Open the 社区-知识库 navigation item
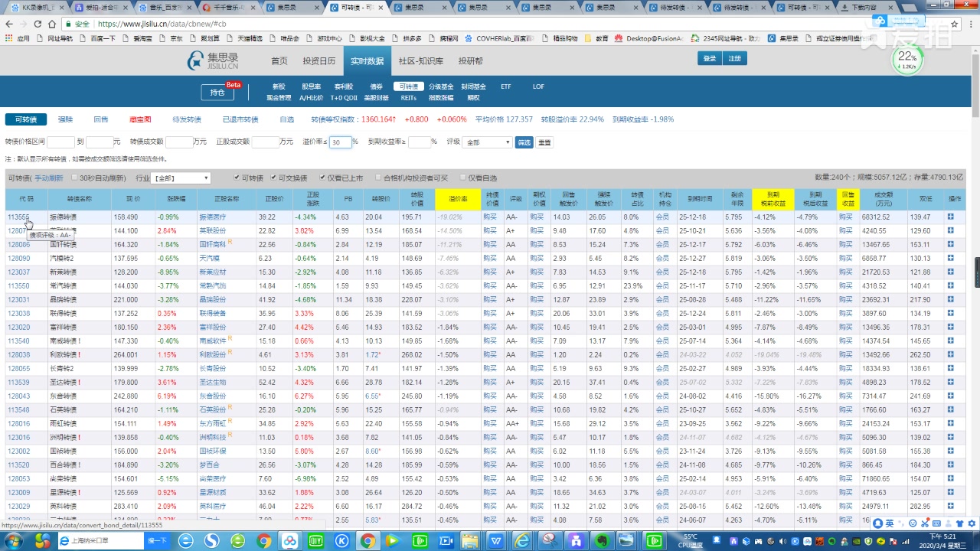Image resolution: width=980 pixels, height=551 pixels. tap(421, 61)
